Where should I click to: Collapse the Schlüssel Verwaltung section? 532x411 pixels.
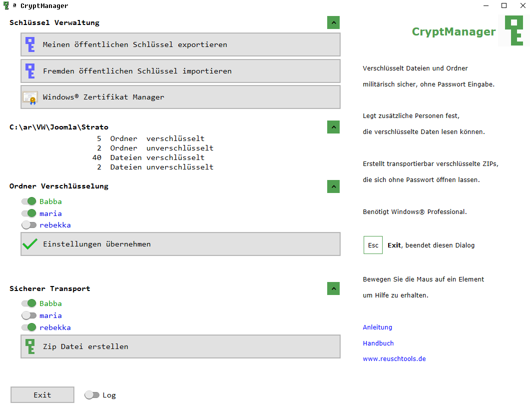tap(334, 23)
